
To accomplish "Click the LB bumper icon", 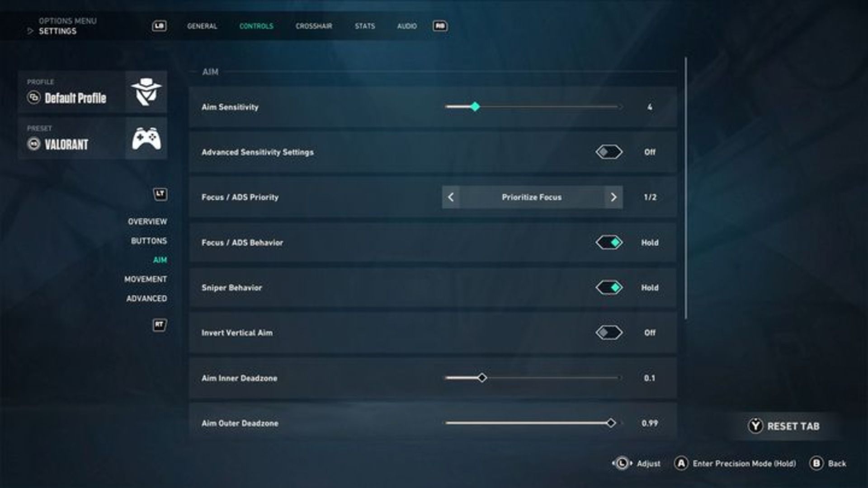I will (x=159, y=26).
